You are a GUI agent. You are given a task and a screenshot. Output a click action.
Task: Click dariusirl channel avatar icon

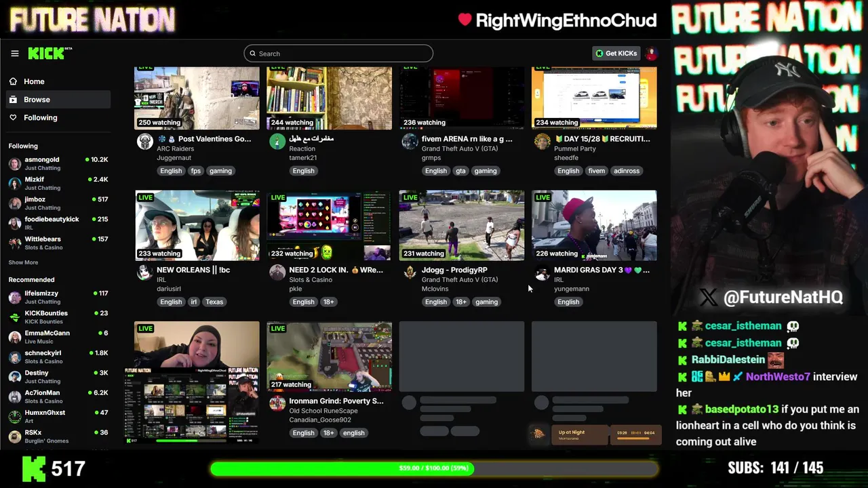pos(144,272)
